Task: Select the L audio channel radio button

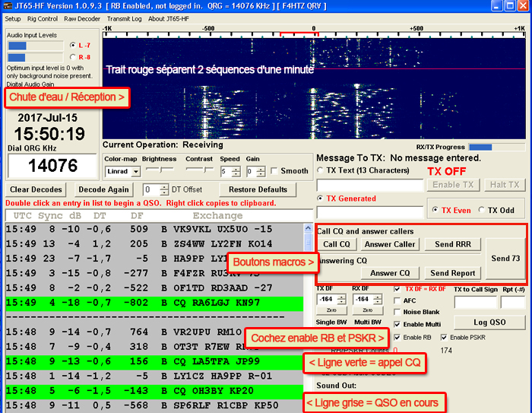Action: pyautogui.click(x=73, y=45)
